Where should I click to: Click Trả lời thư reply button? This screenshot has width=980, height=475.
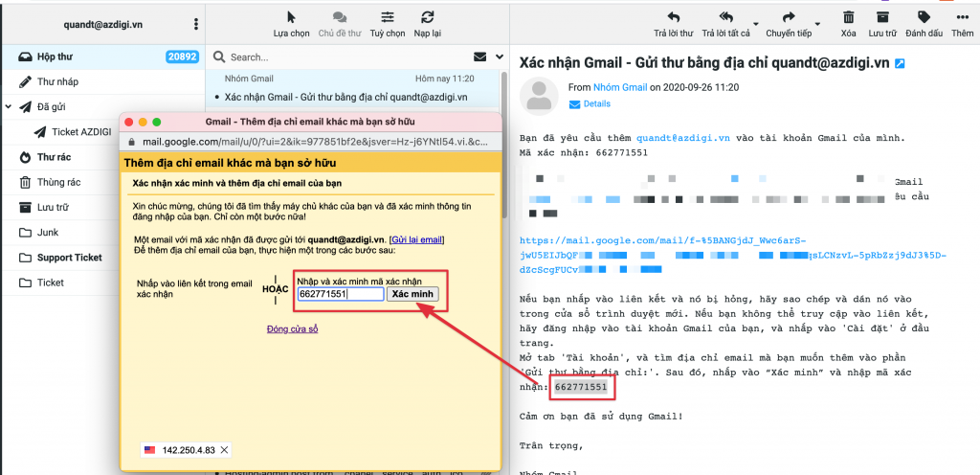673,24
